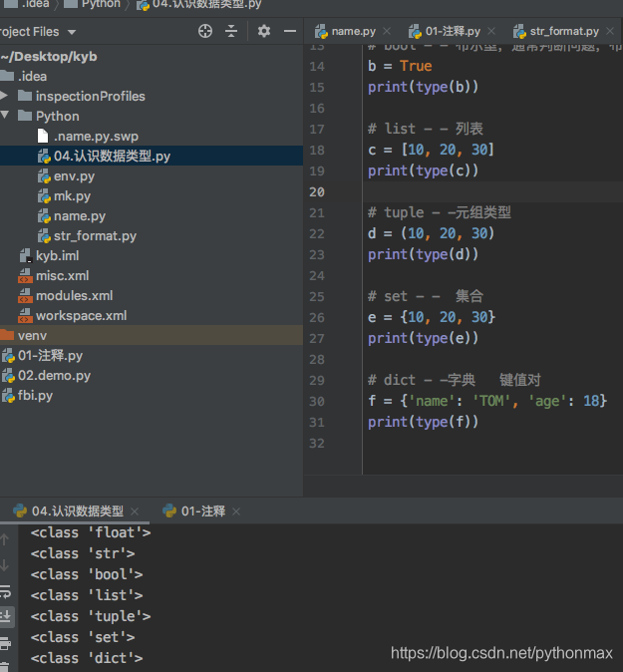Image resolution: width=623 pixels, height=672 pixels.
Task: Toggle soft-wrap icon in run console
Action: [x=5, y=591]
